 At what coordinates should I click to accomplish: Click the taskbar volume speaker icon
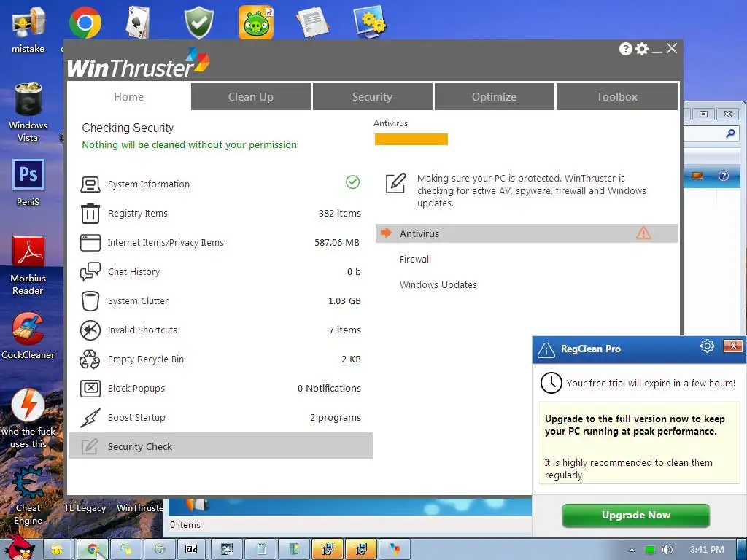pyautogui.click(x=667, y=550)
